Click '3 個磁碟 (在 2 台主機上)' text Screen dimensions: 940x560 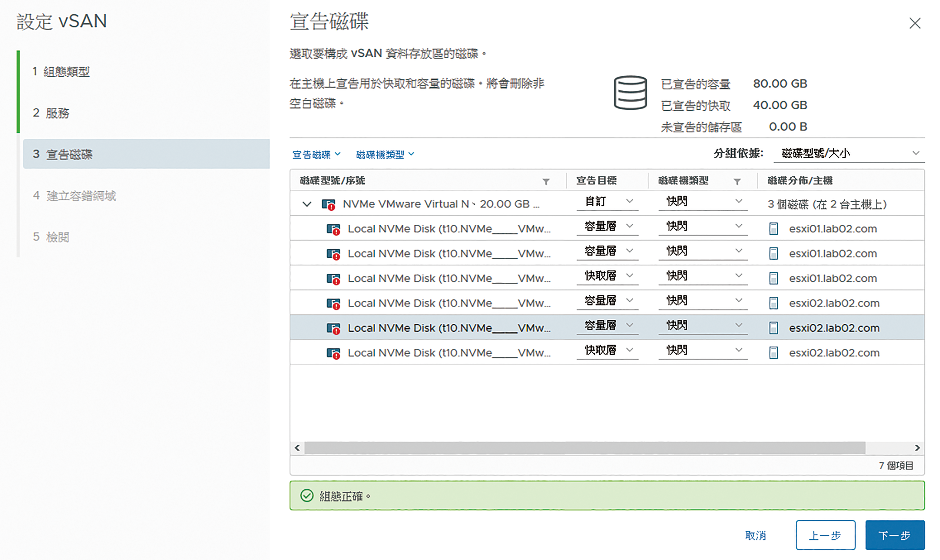click(827, 205)
